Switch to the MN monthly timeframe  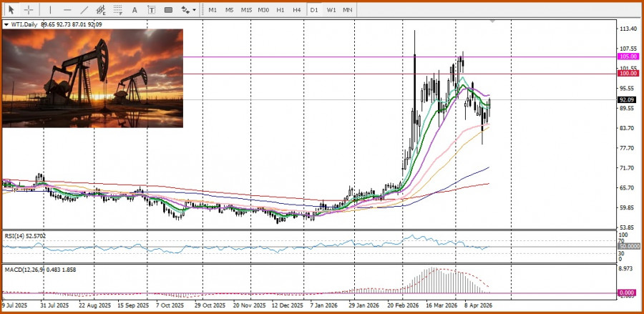pos(347,10)
